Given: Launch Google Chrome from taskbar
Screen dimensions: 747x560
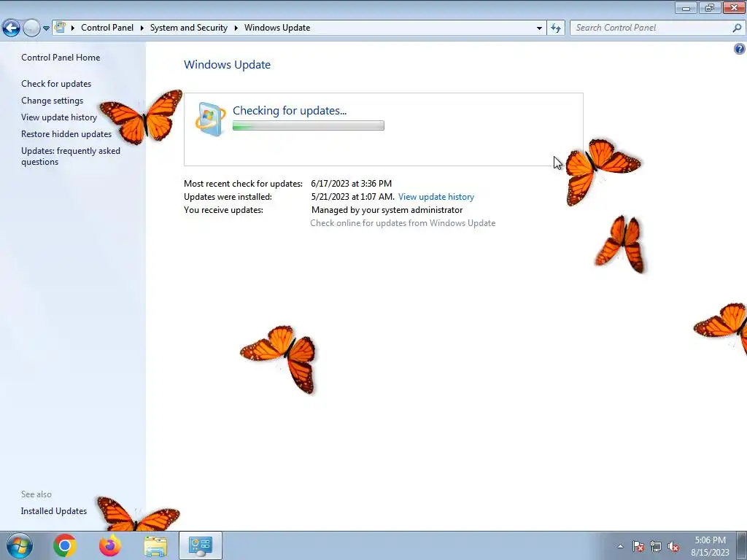Looking at the screenshot, I should (x=65, y=545).
